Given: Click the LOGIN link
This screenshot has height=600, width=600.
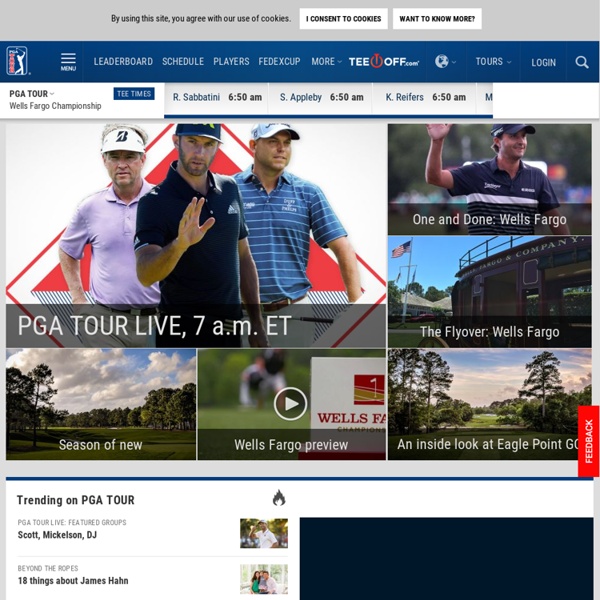Looking at the screenshot, I should [x=543, y=62].
